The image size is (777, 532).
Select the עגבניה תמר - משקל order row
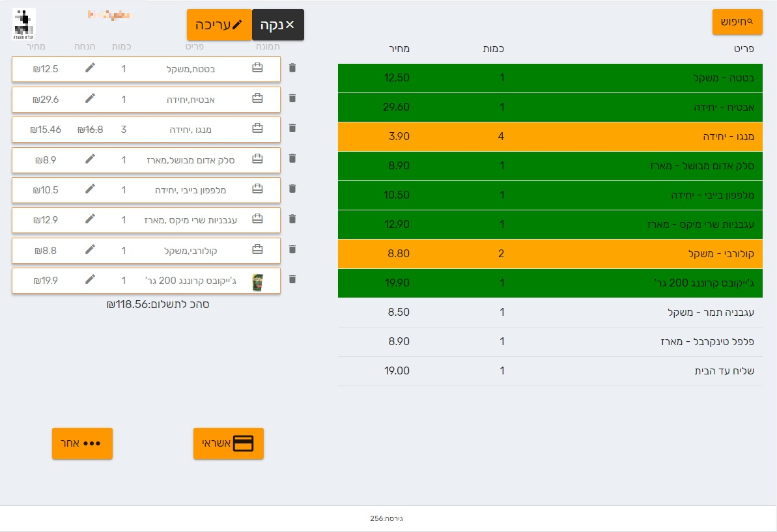pos(550,313)
